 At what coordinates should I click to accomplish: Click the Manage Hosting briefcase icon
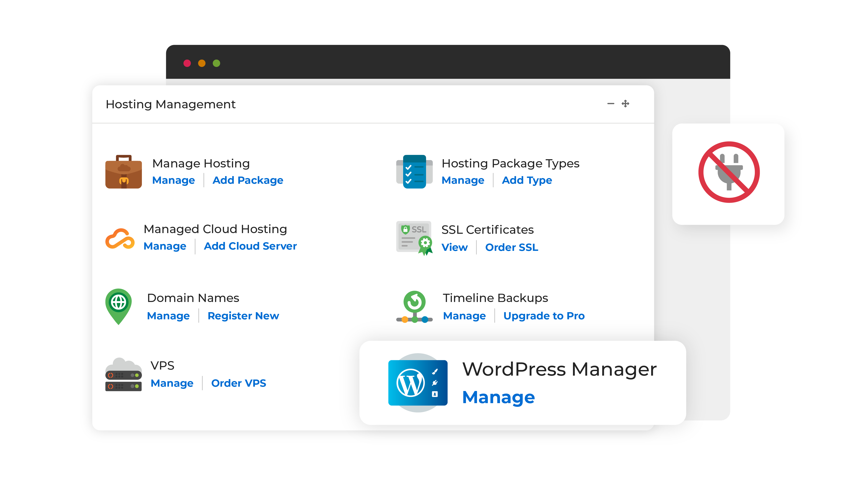[x=123, y=172]
